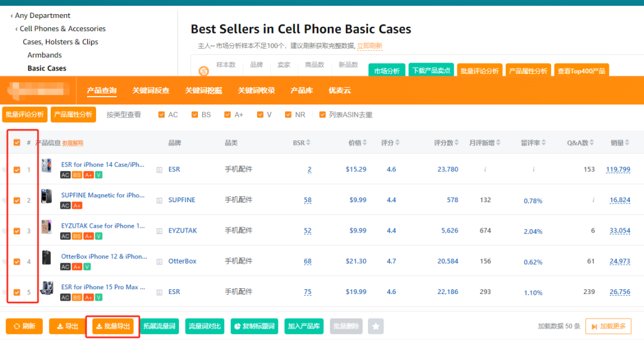
Task: Click 刷新 refresh button
Action: pyautogui.click(x=24, y=326)
